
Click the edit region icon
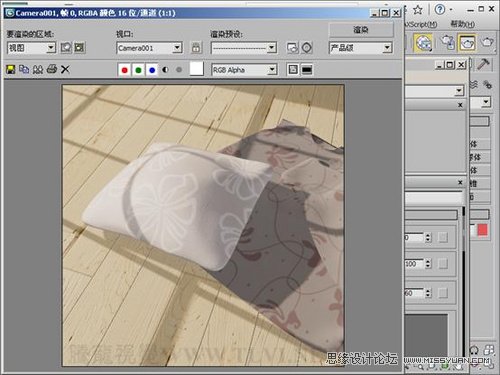point(66,48)
